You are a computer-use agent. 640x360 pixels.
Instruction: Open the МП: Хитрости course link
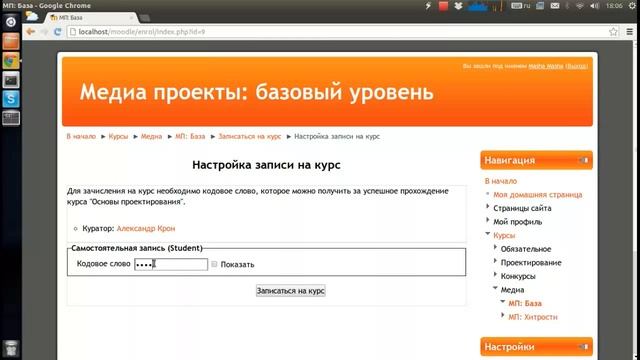point(533,317)
